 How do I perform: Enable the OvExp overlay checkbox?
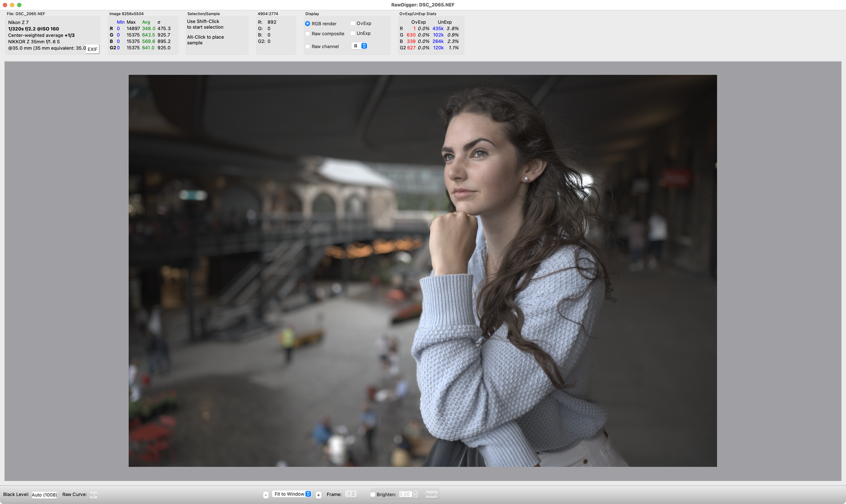pos(353,23)
